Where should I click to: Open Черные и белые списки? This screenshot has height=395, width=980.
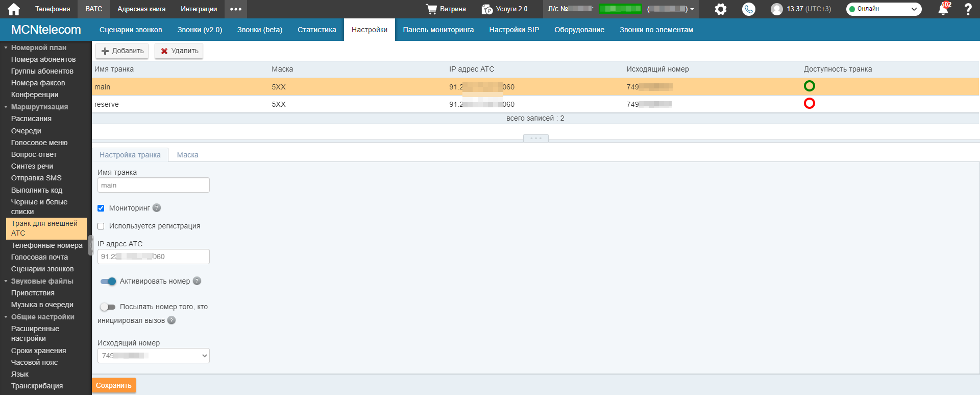click(39, 206)
